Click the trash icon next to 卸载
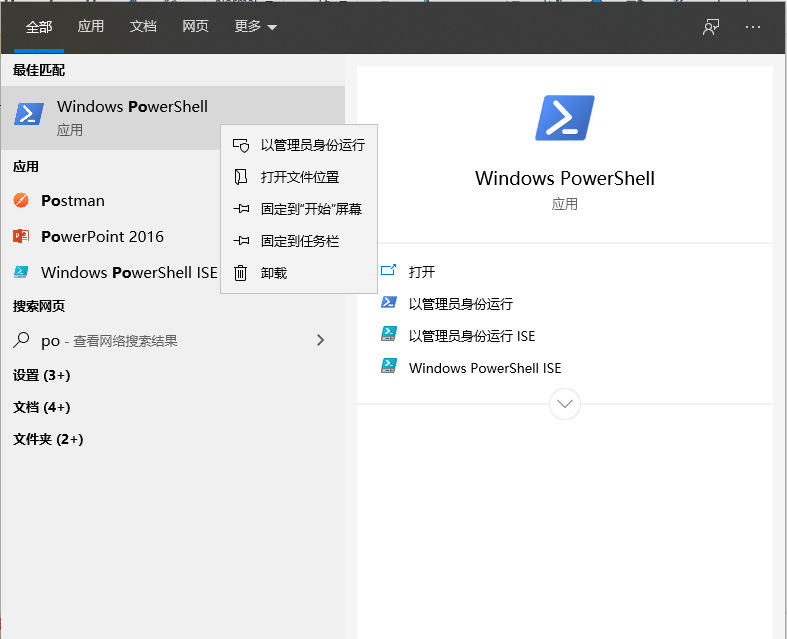The image size is (787, 639). [240, 273]
